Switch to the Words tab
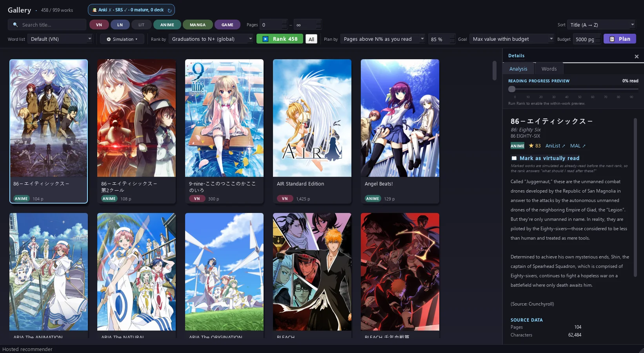Screen dimensions: 644x353 point(549,69)
